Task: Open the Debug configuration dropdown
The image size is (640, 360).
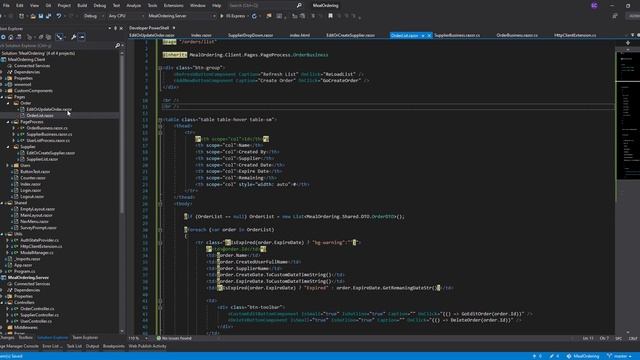Action: [93, 16]
